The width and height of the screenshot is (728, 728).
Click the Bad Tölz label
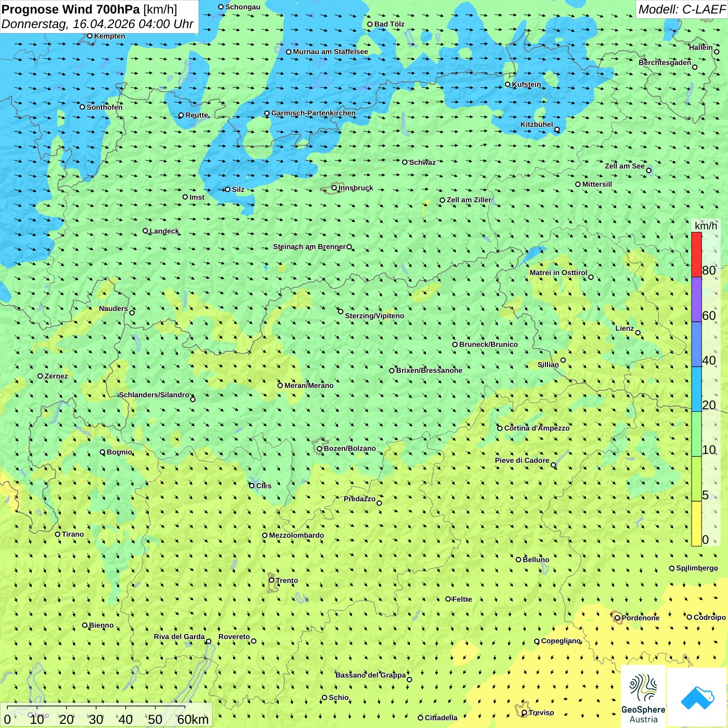pyautogui.click(x=389, y=24)
